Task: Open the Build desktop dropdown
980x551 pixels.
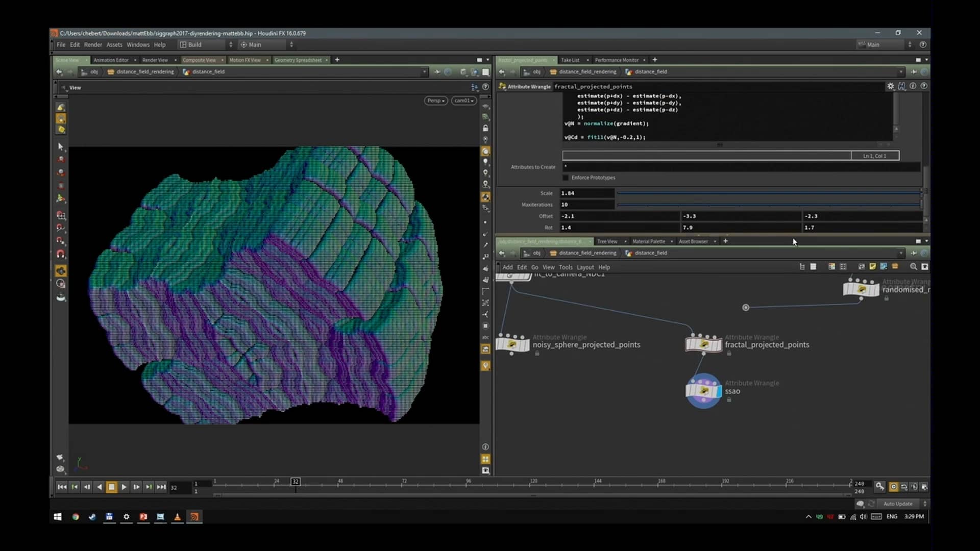Action: click(x=204, y=44)
